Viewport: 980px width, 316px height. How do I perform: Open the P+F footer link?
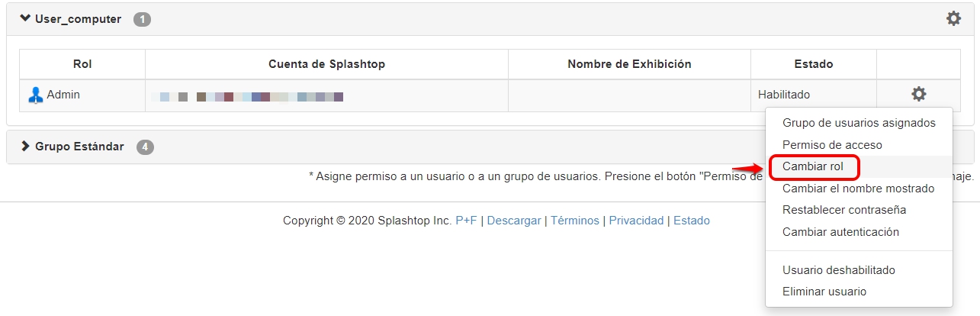tap(466, 221)
